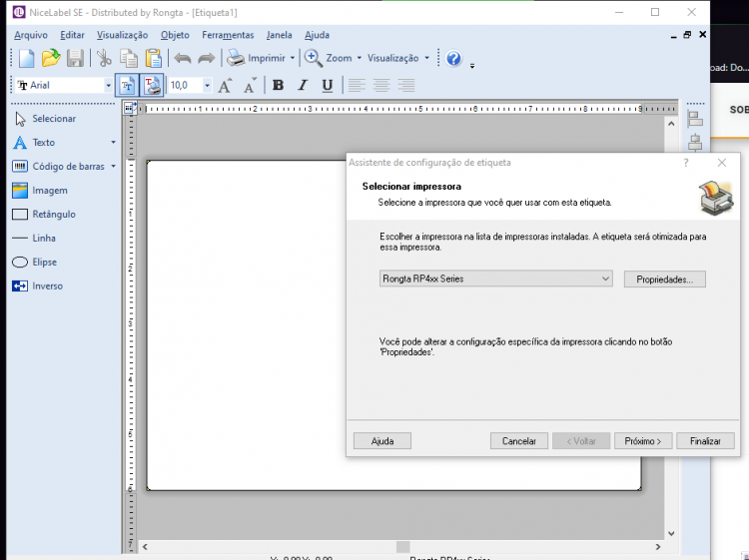Screen dimensions: 749x560
Task: Click the align objects icon in right panel
Action: tap(695, 120)
